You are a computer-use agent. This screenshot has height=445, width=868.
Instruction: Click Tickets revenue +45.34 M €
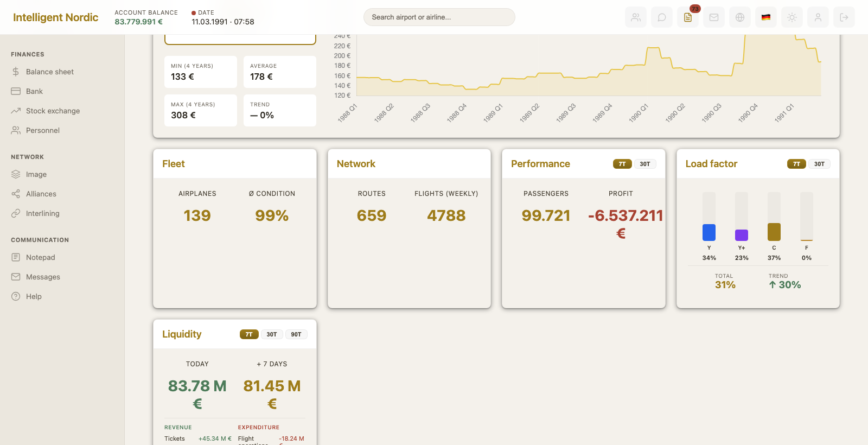tap(215, 438)
